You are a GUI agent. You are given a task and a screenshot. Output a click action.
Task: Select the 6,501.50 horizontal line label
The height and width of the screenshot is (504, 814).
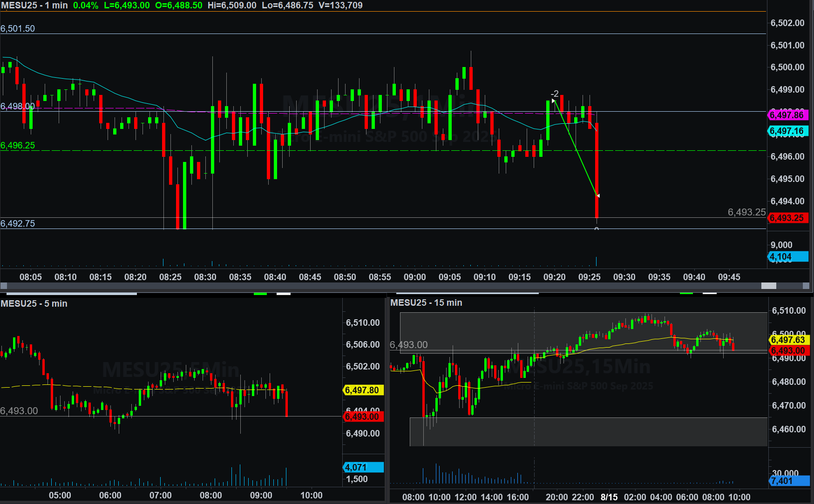(18, 28)
